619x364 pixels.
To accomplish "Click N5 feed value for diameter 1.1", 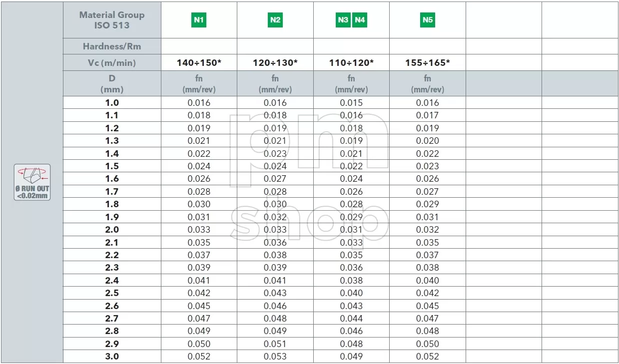I will (428, 115).
